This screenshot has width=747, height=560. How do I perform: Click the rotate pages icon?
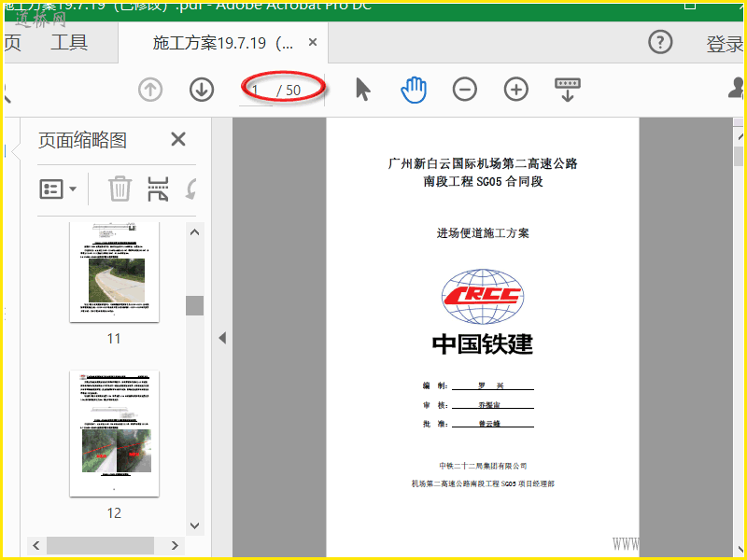191,189
